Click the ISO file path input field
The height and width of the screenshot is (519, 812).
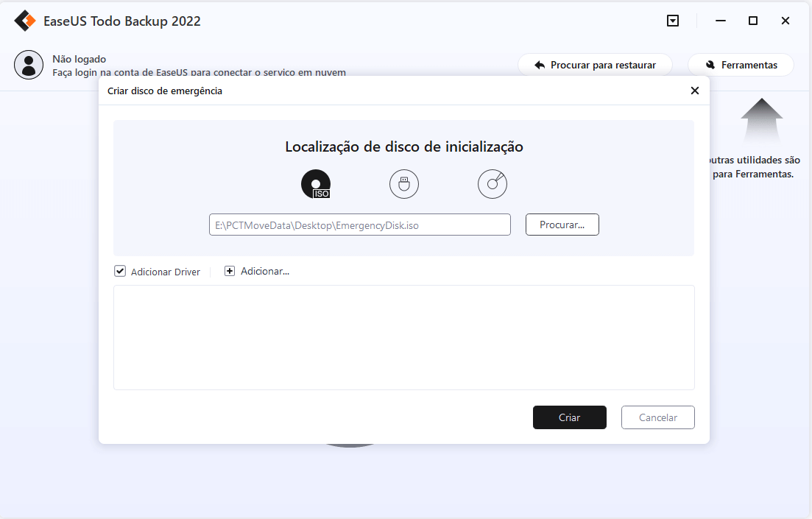point(360,225)
